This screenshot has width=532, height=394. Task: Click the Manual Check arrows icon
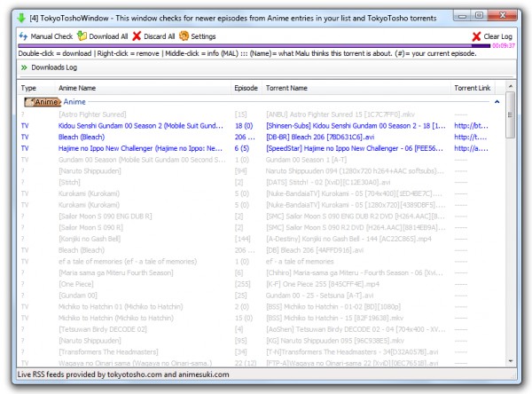(23, 36)
